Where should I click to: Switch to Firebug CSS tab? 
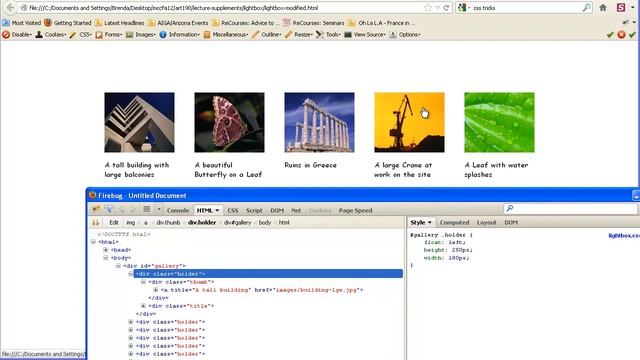click(x=233, y=211)
